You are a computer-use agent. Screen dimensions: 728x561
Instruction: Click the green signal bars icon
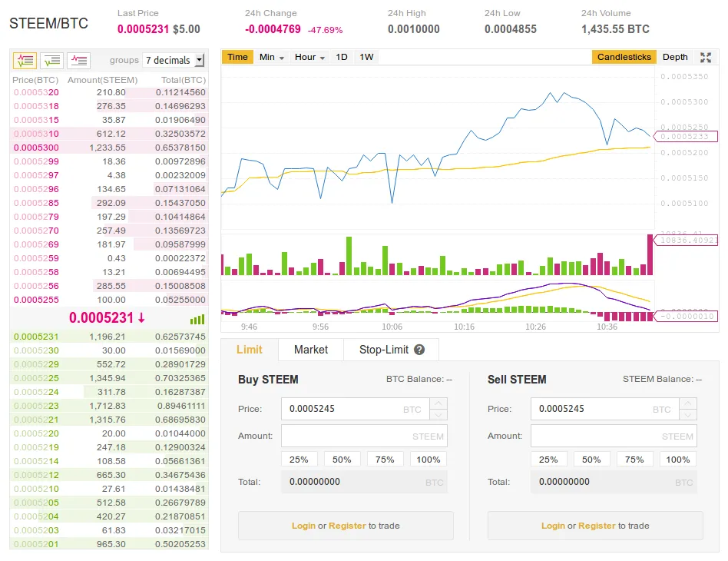[197, 320]
